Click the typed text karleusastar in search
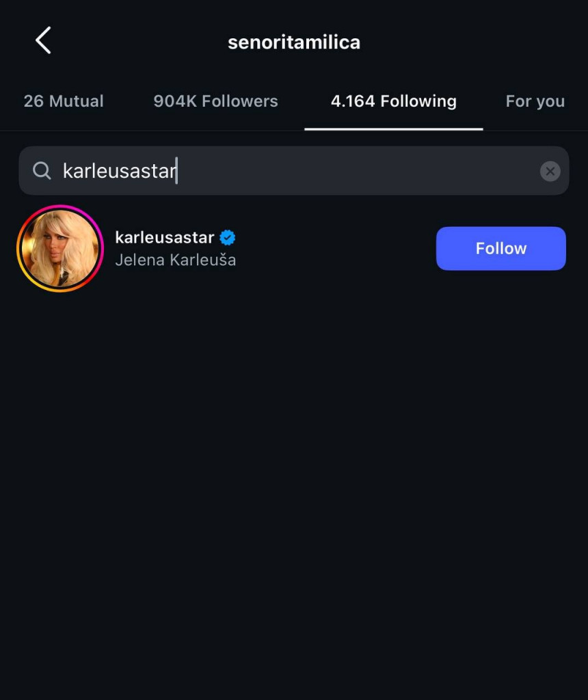This screenshot has height=700, width=588. [119, 171]
